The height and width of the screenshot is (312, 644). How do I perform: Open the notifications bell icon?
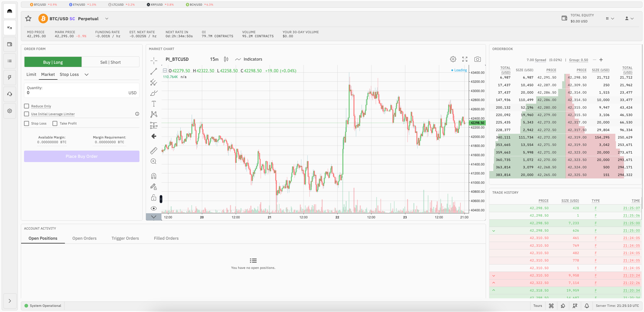(x=587, y=306)
